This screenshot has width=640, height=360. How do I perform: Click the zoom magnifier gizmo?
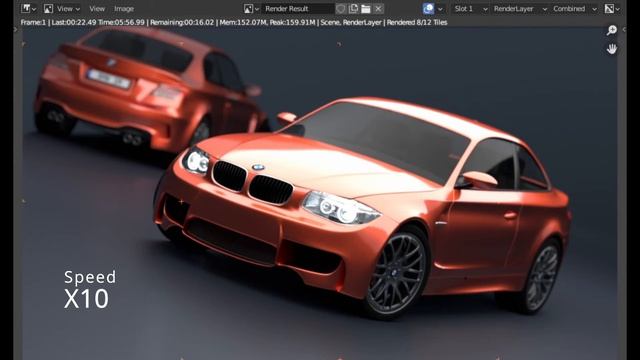coord(611,30)
